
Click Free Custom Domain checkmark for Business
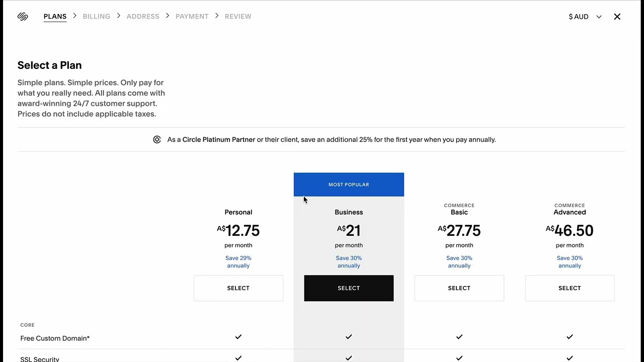tap(349, 337)
